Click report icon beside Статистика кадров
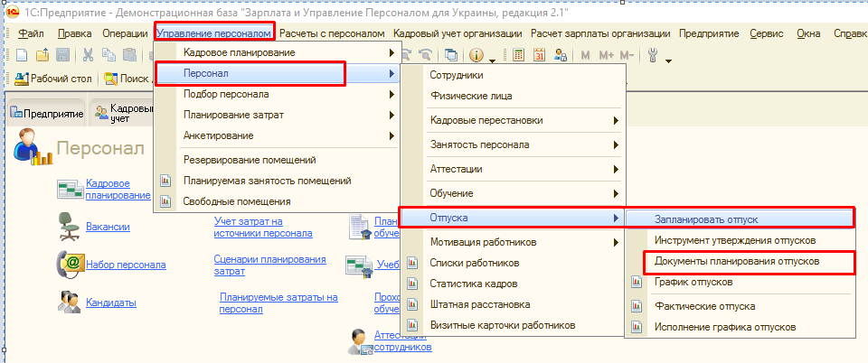The width and height of the screenshot is (868, 363). point(412,284)
